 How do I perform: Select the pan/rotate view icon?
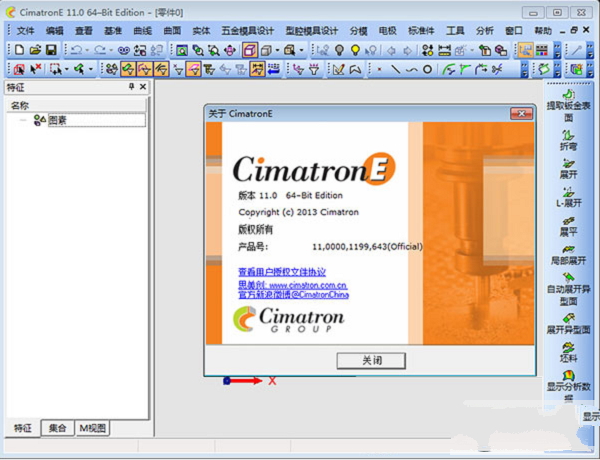tap(230, 50)
